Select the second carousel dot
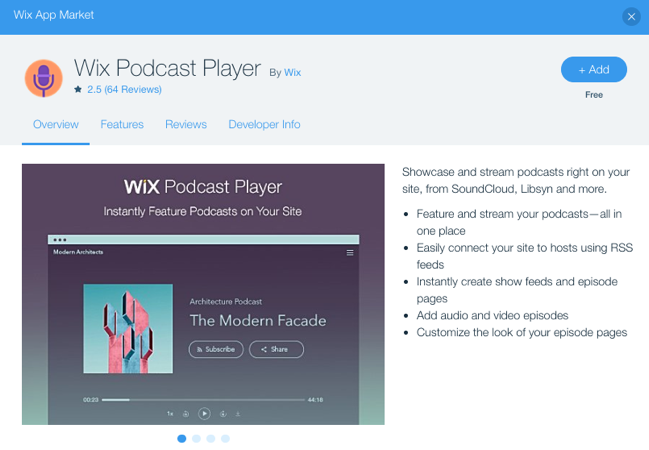 pyautogui.click(x=196, y=439)
